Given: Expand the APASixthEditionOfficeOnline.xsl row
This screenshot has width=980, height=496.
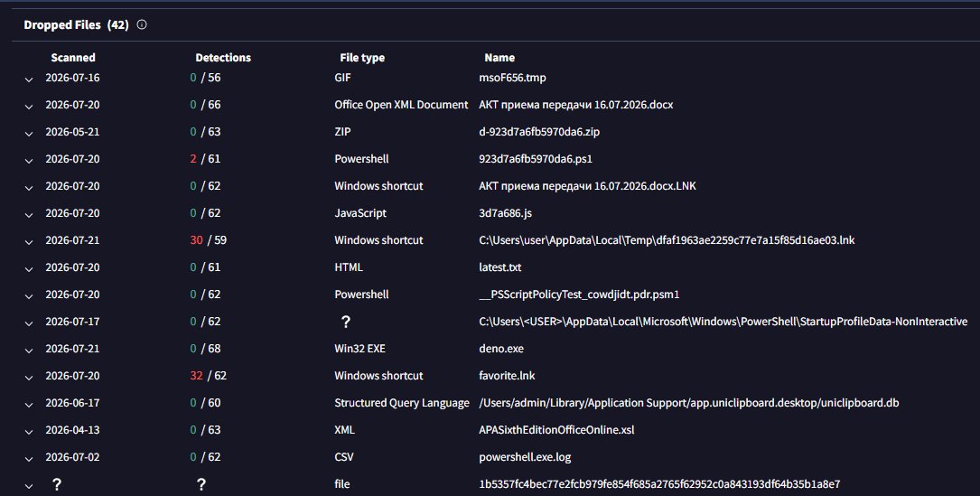Looking at the screenshot, I should [x=29, y=432].
